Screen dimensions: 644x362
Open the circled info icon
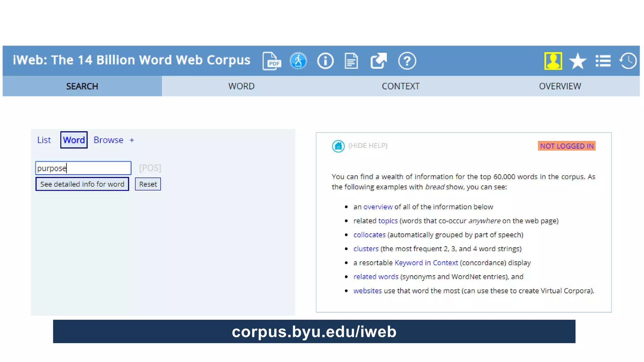point(325,61)
